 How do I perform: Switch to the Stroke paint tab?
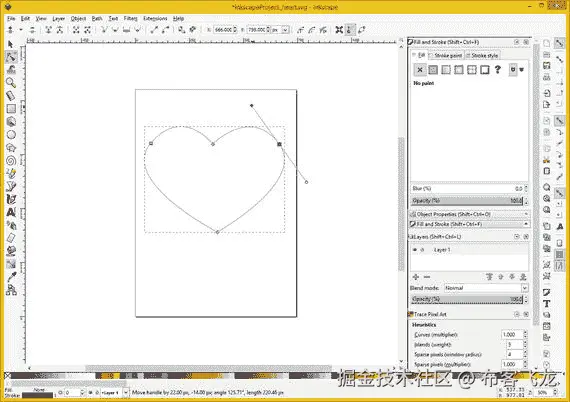click(x=446, y=56)
